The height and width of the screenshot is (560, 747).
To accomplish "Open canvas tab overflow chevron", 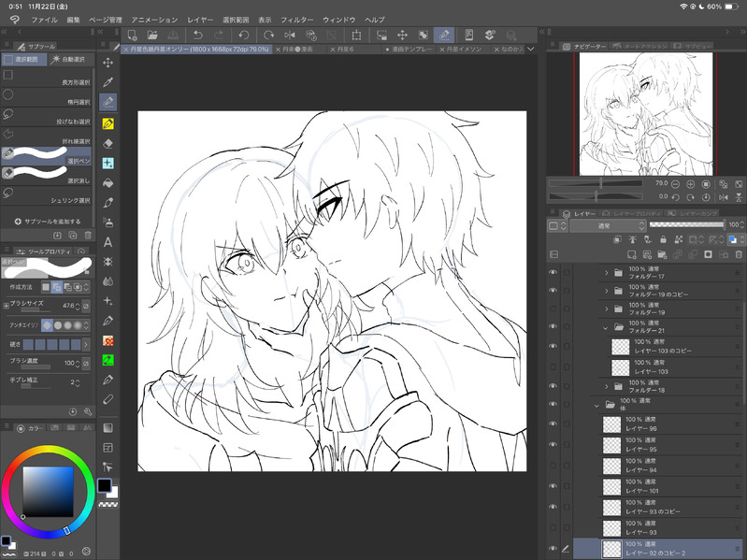I will pos(531,49).
